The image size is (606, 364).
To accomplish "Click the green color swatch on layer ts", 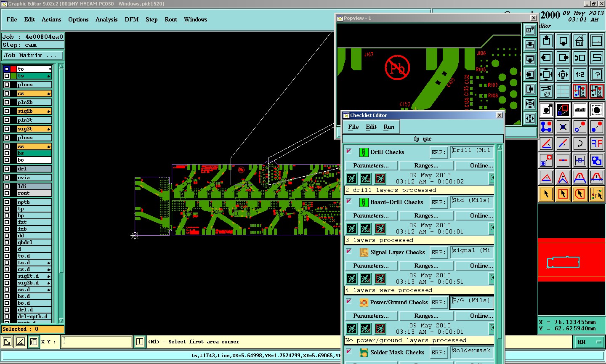I will pos(13,76).
